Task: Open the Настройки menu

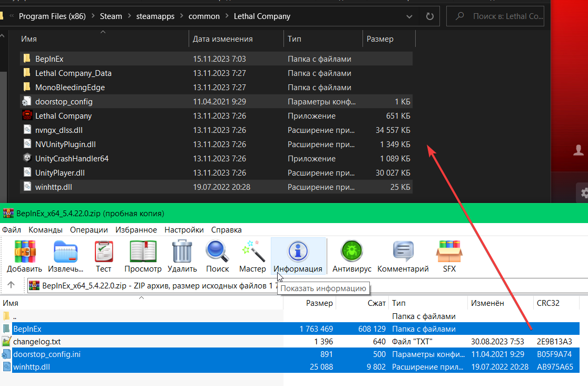Action: [184, 230]
